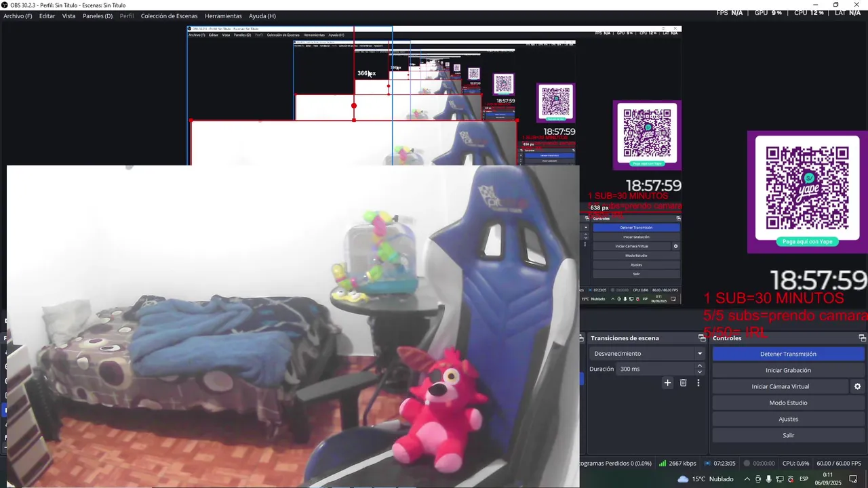Select the large 18:57:59 timer in preview

819,280
